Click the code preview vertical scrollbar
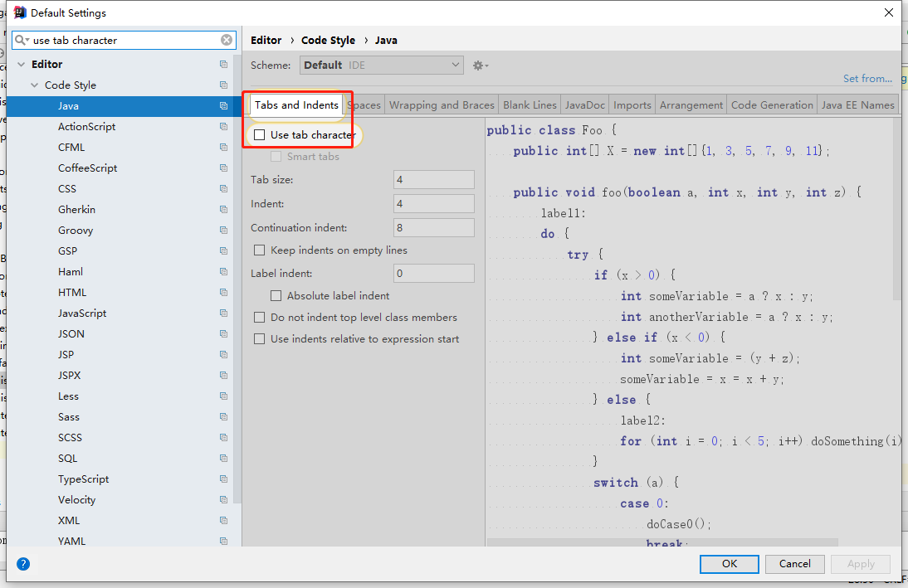The width and height of the screenshot is (908, 588). (897, 208)
